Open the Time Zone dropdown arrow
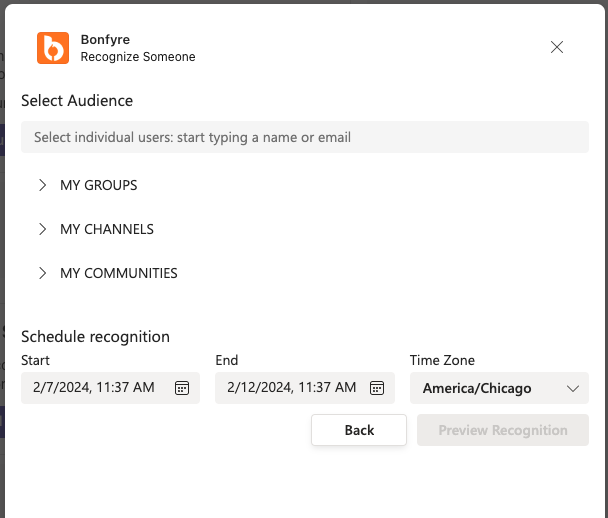Screen dimensions: 608x518 pos(573,388)
